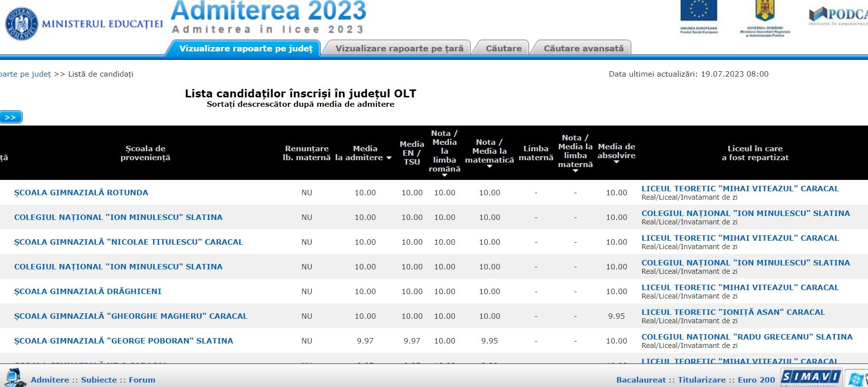Click the PODCA logo
The height and width of the screenshot is (387, 868).
[x=839, y=16]
